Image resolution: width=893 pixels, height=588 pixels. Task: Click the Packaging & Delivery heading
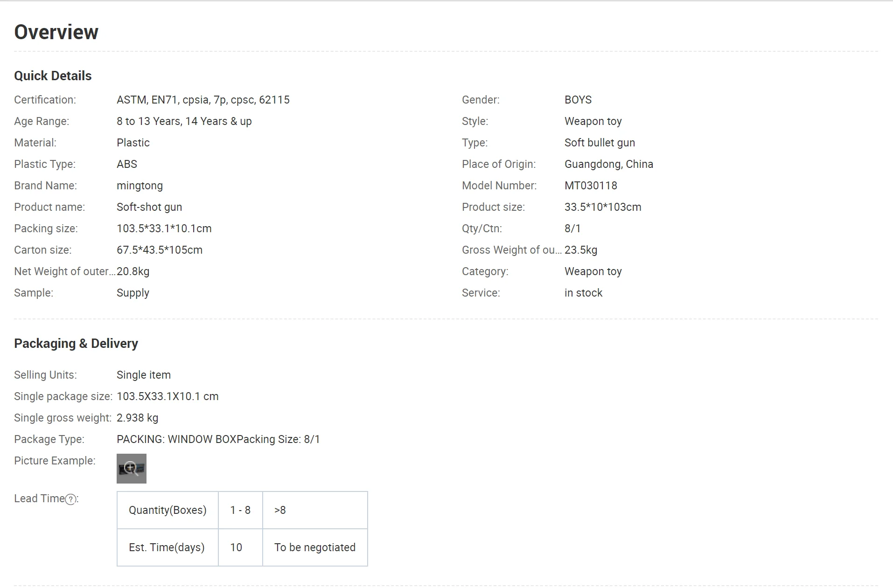pos(76,344)
